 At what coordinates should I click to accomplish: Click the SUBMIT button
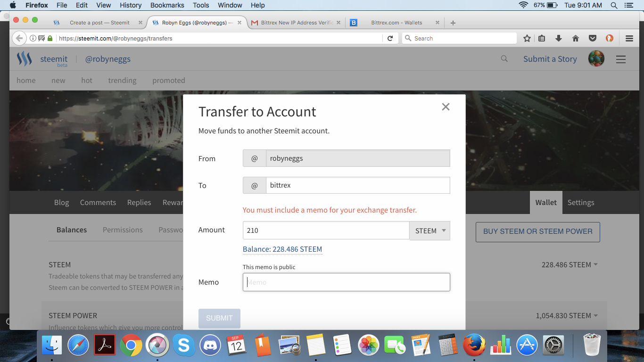219,318
